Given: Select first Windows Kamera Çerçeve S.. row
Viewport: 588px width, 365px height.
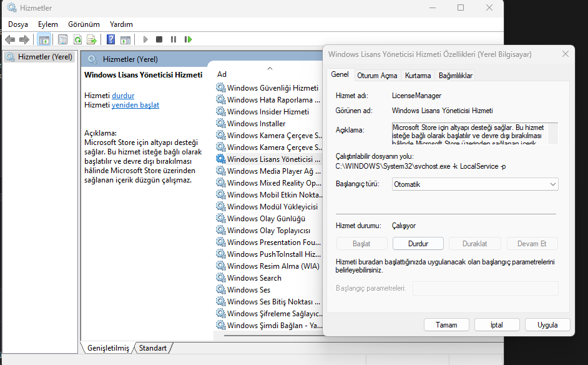Looking at the screenshot, I should tap(269, 135).
